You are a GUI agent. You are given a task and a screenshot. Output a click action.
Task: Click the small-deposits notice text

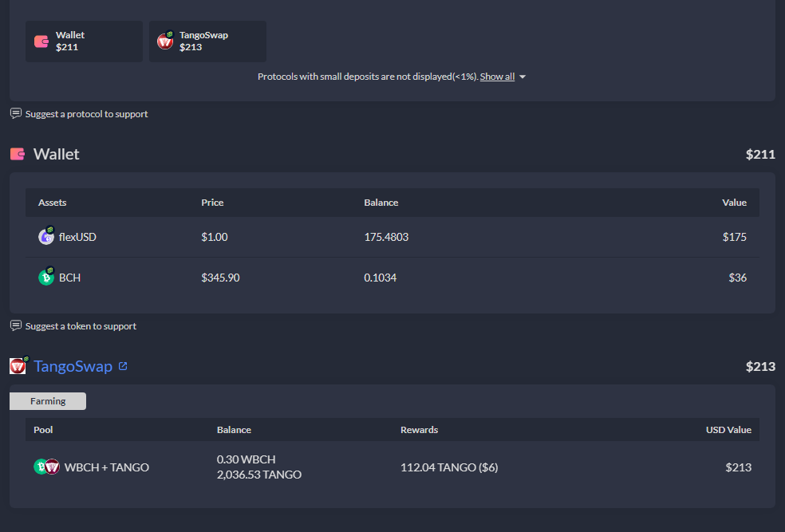(368, 77)
